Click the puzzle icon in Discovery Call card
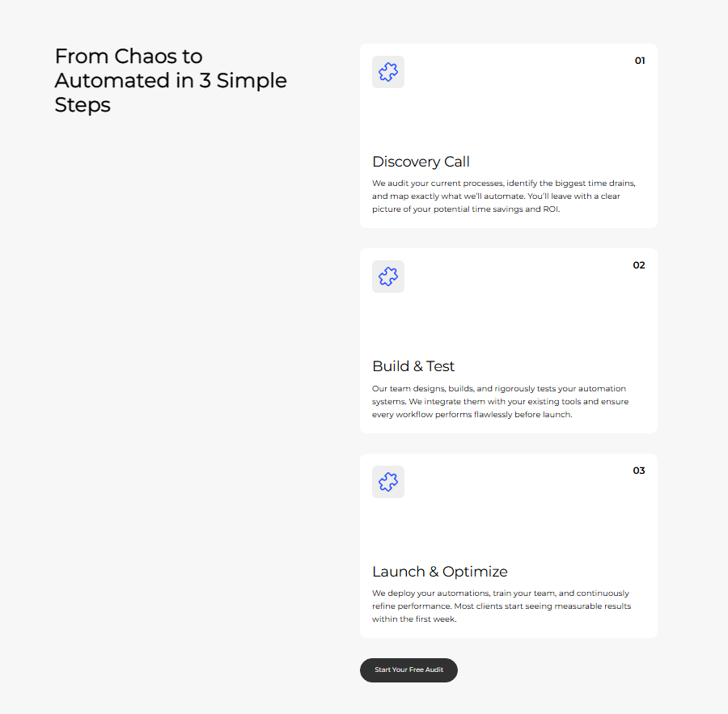The image size is (728, 714). click(388, 72)
